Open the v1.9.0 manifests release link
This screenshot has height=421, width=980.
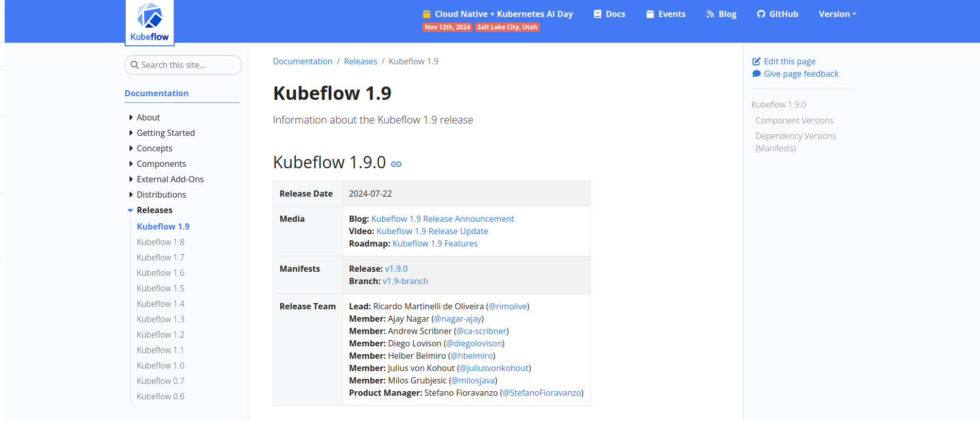point(396,269)
